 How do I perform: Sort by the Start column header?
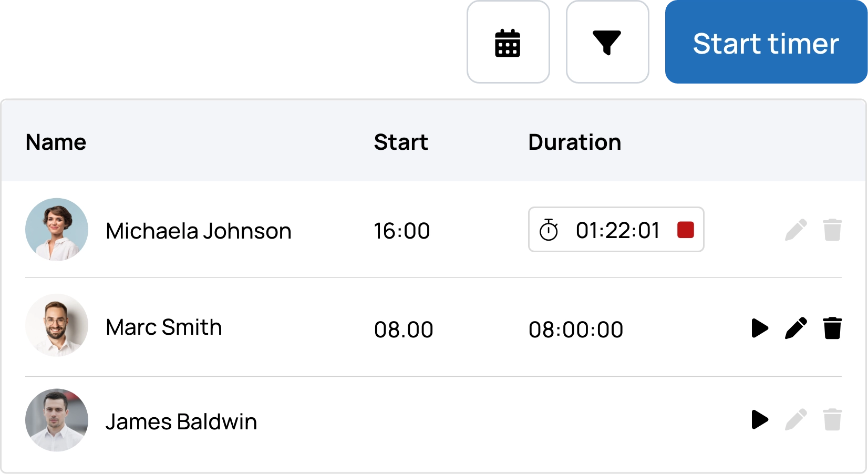tap(401, 142)
